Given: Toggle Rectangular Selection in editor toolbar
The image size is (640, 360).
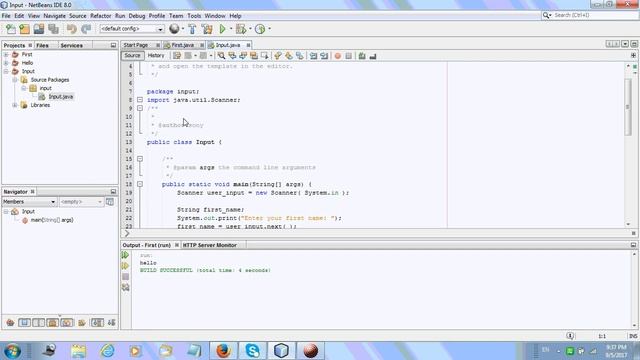Looking at the screenshot, I should (x=264, y=56).
